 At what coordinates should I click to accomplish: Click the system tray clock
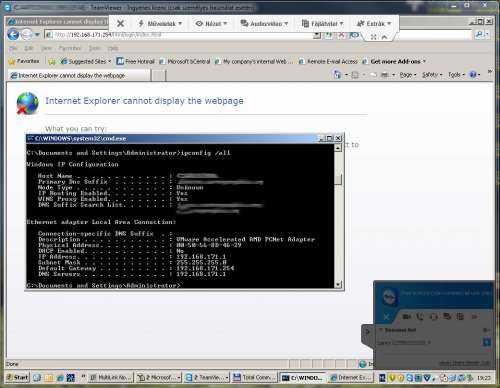[483, 378]
